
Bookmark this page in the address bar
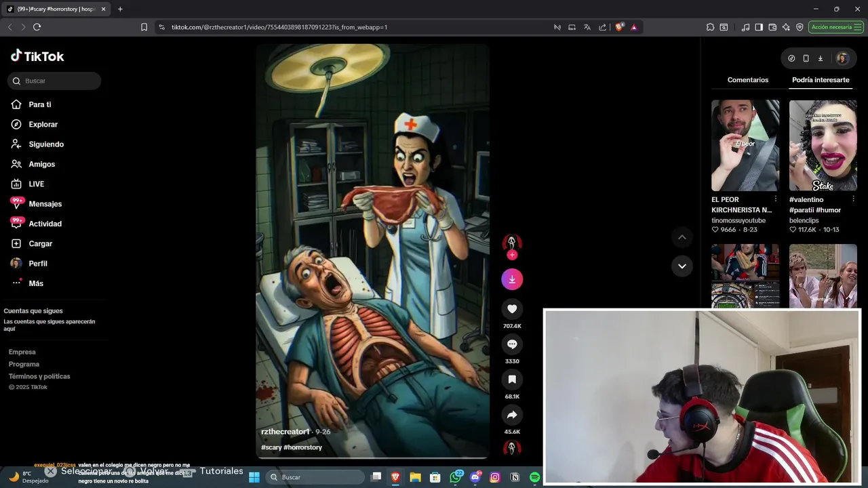click(144, 27)
